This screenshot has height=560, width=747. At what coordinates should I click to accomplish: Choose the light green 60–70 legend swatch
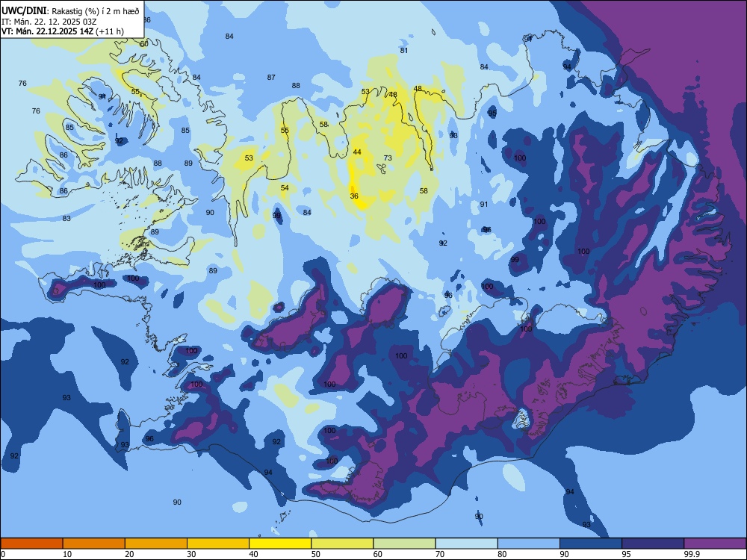(404, 544)
